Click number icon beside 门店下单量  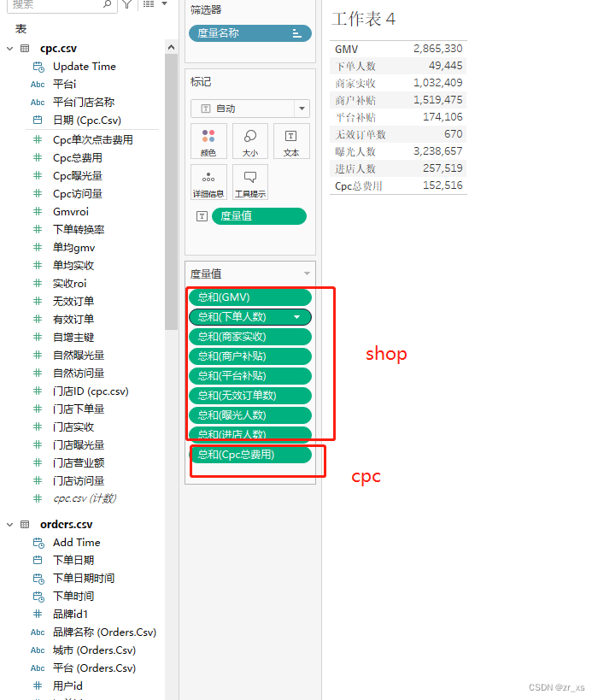[38, 409]
